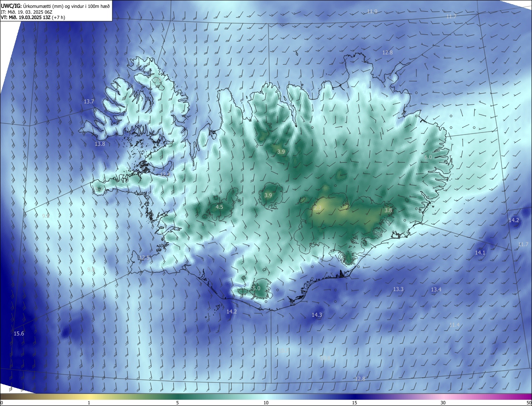This screenshot has width=532, height=406.
Task: Click the 13.4 value label
Action: click(436, 289)
